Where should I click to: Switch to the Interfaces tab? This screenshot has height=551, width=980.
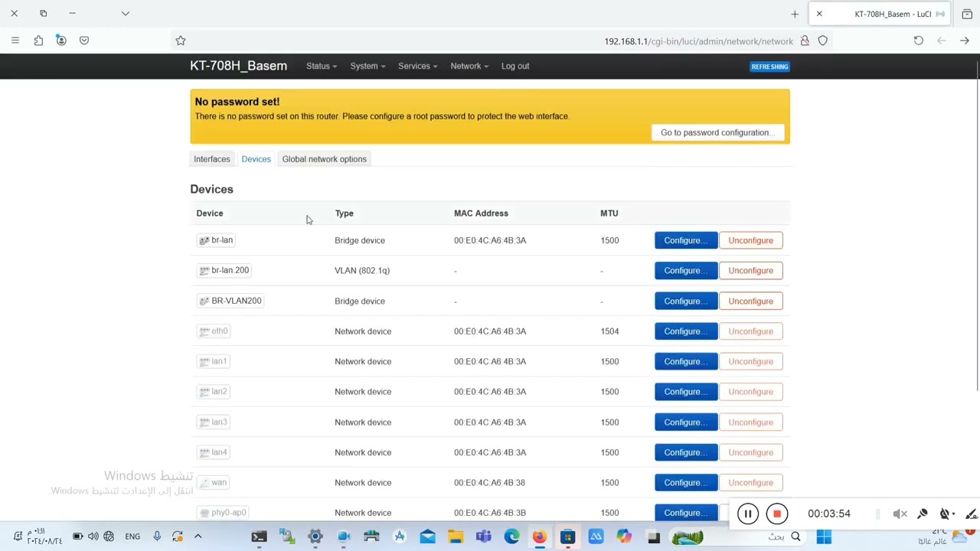tap(212, 159)
